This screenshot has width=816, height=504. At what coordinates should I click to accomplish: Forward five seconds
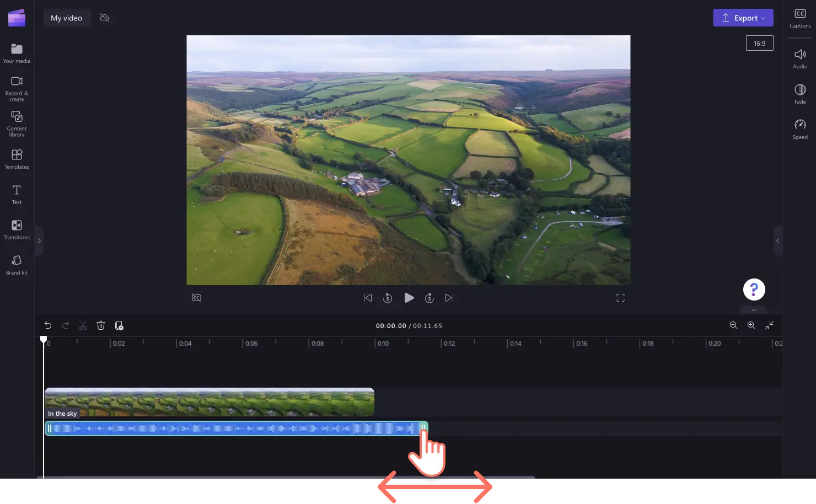tap(430, 298)
